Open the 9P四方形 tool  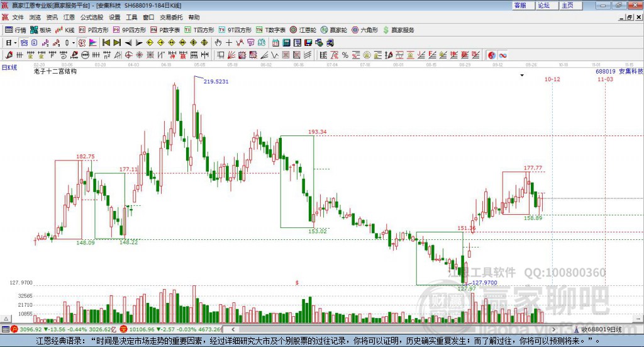point(129,30)
